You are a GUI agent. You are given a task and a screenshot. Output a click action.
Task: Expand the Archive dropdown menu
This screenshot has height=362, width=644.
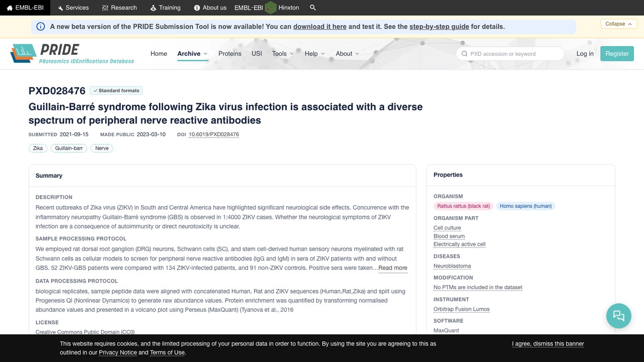(x=193, y=53)
